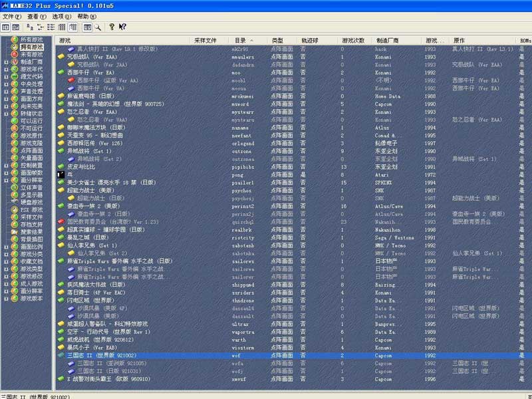The height and width of the screenshot is (399, 532).
Task: Click the 所有游戏 folder icon
Action: (15, 40)
